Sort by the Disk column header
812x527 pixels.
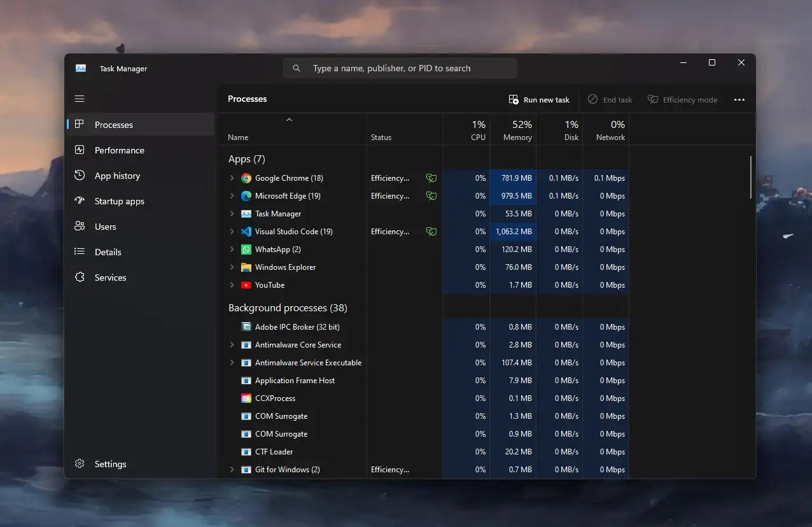tap(559, 130)
